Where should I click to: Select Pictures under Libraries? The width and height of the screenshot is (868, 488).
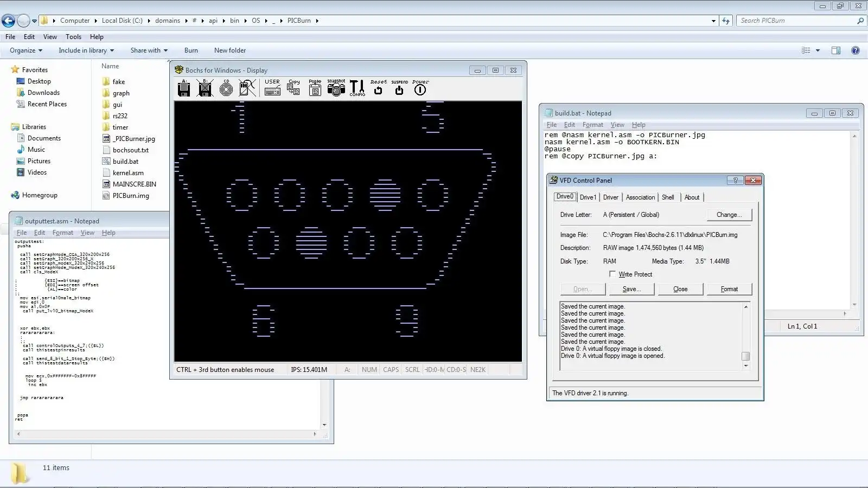[x=39, y=161]
